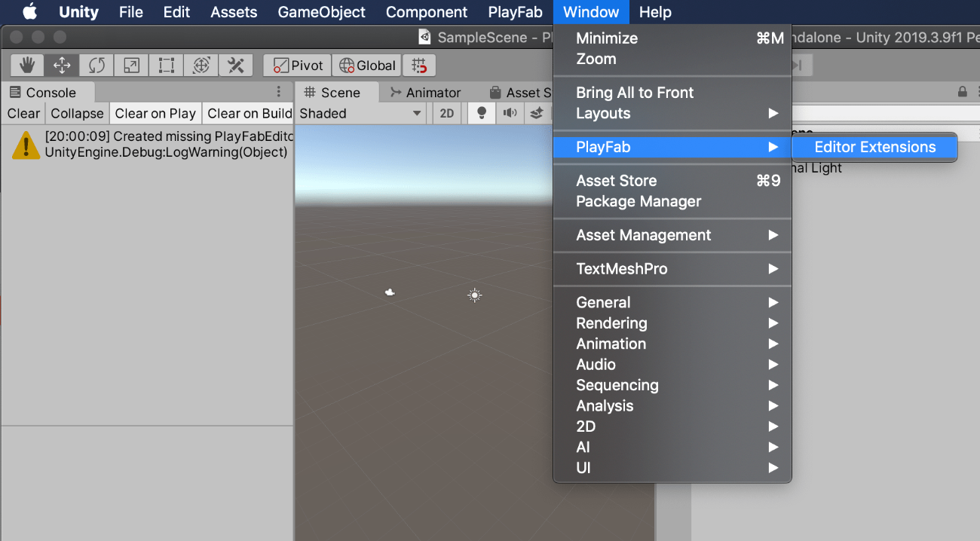Viewport: 980px width, 541px height.
Task: Toggle grid snapping icon in toolbar
Action: point(418,66)
